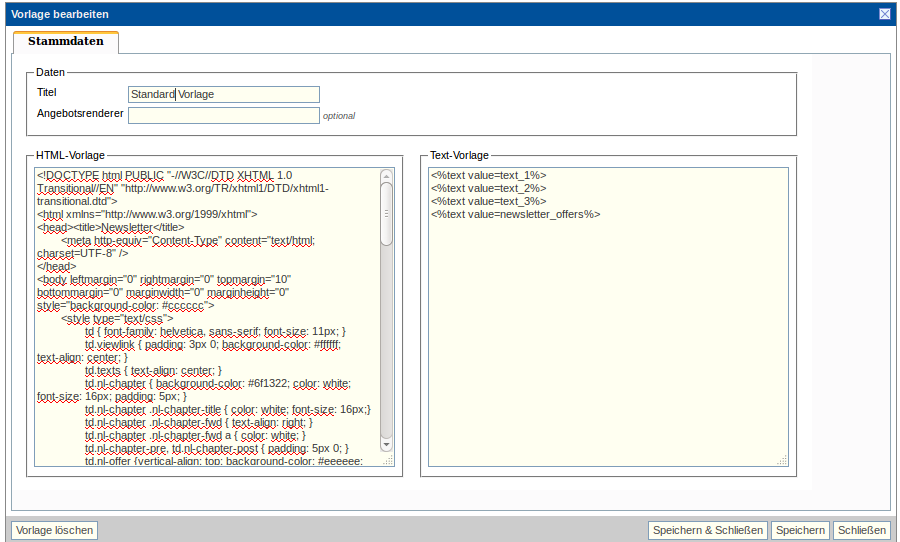Click the td.nl-chapter-title CSS line

(x=227, y=409)
